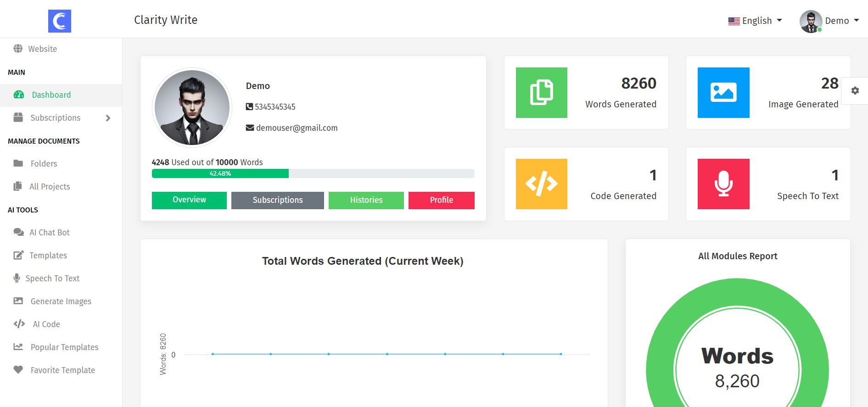The width and height of the screenshot is (868, 407).
Task: Click the Generate Images picture icon
Action: point(18,301)
